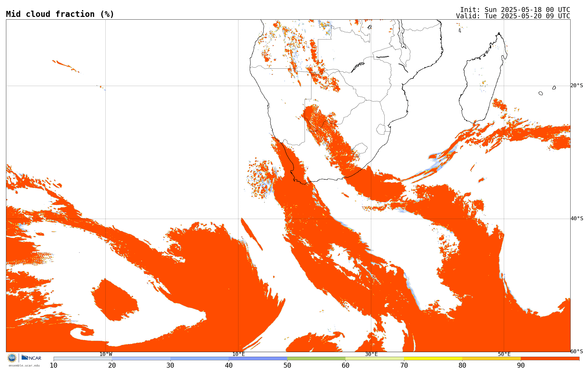Click the colorbar tick label 30
Image resolution: width=588 pixels, height=369 pixels.
pyautogui.click(x=170, y=365)
